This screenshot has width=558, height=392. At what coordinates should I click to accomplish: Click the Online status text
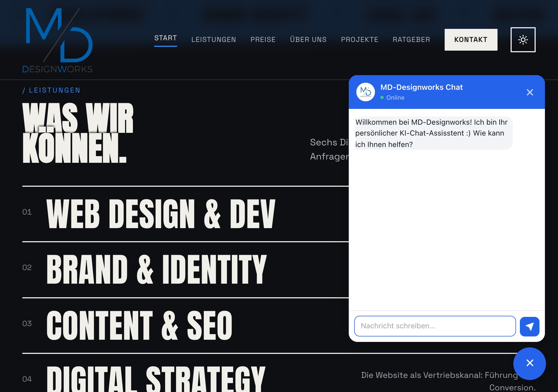395,97
